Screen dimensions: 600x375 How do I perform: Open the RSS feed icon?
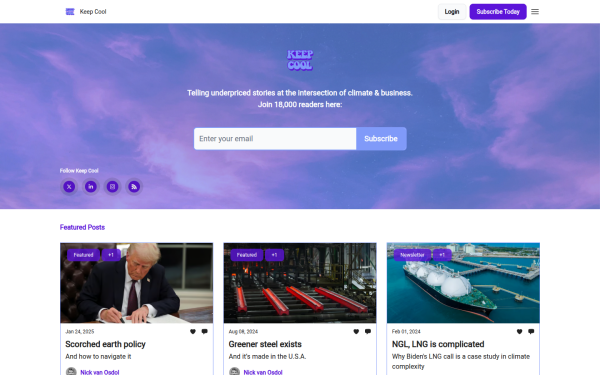(134, 187)
